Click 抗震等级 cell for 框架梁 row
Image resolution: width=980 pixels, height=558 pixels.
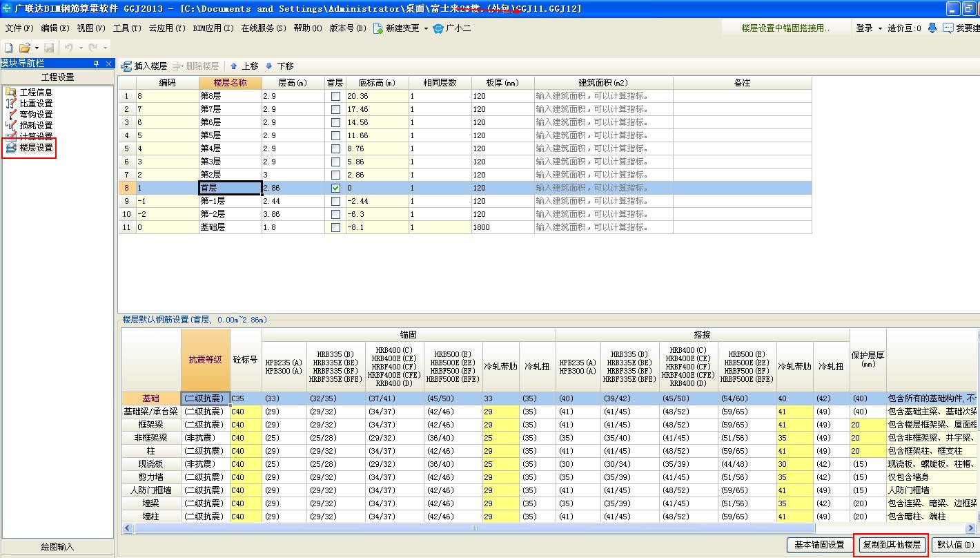click(x=206, y=425)
